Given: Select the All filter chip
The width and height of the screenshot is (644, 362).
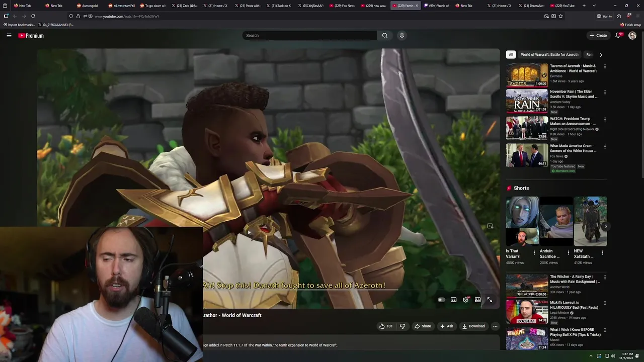Looking at the screenshot, I should click(x=511, y=54).
